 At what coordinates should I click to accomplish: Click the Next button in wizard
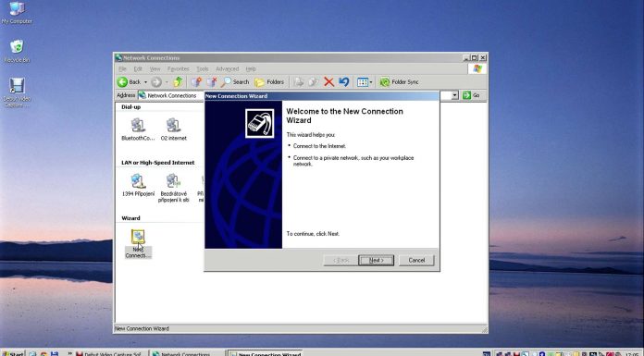tap(376, 261)
